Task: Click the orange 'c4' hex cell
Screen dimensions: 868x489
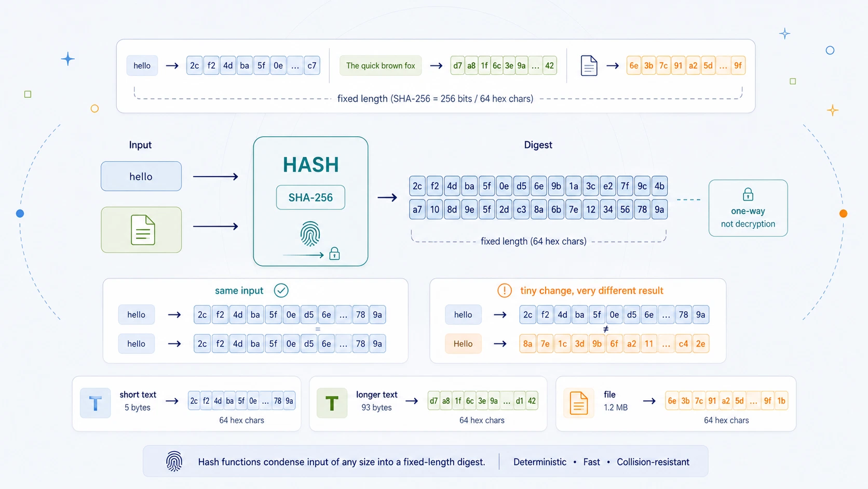Action: pos(683,343)
